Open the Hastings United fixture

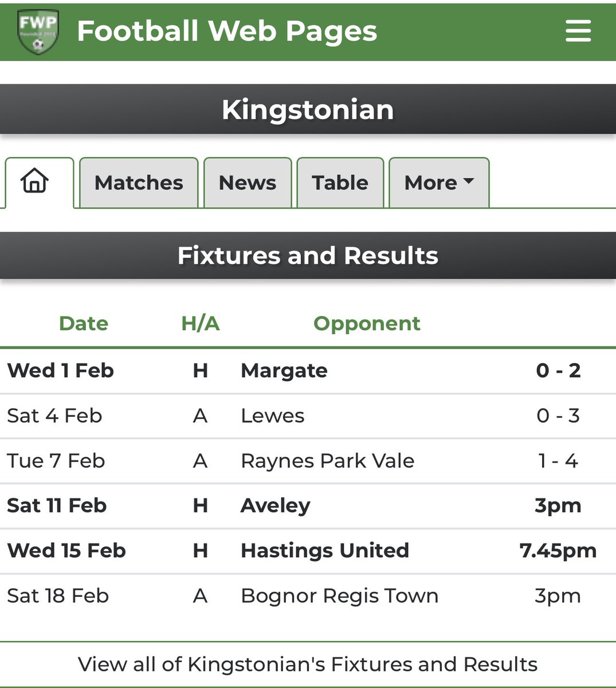(x=308, y=550)
